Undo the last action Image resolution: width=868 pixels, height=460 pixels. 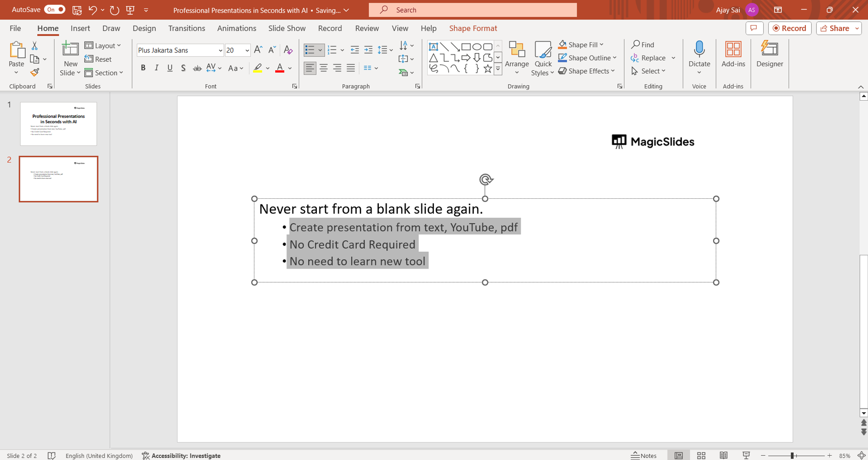[x=92, y=10]
